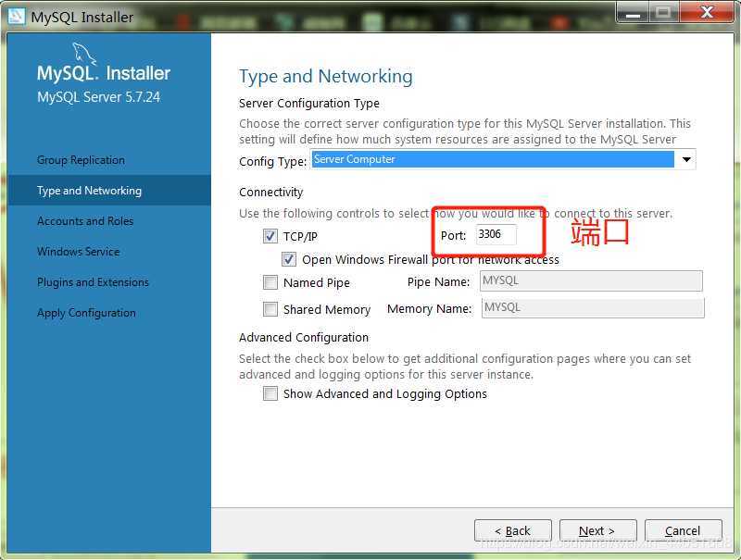Toggle Open Windows Firewall port checkbox
Viewport: 741px width, 560px height.
click(x=289, y=259)
